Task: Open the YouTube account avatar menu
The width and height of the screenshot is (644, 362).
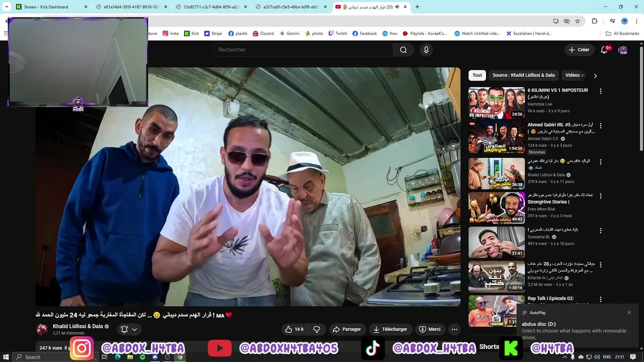Action: (623, 50)
